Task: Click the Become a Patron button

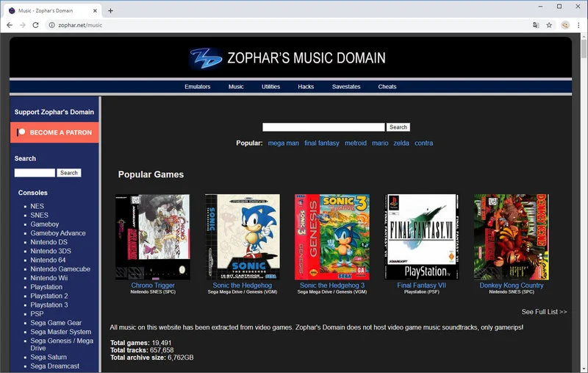Action: (x=54, y=132)
